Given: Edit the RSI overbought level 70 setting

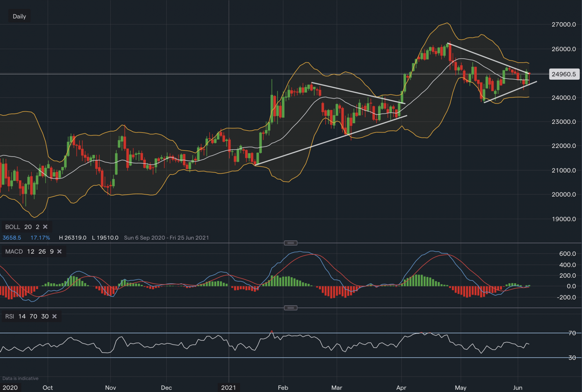Looking at the screenshot, I should pos(33,316).
